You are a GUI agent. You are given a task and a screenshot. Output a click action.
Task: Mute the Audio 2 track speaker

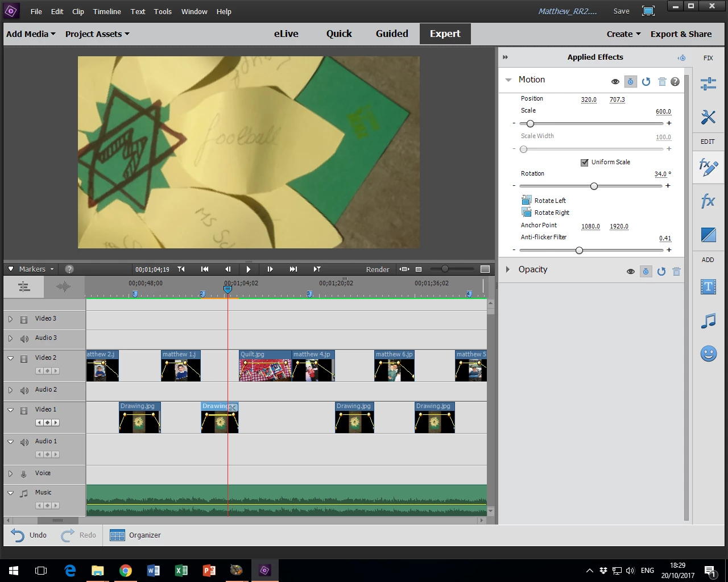(24, 390)
